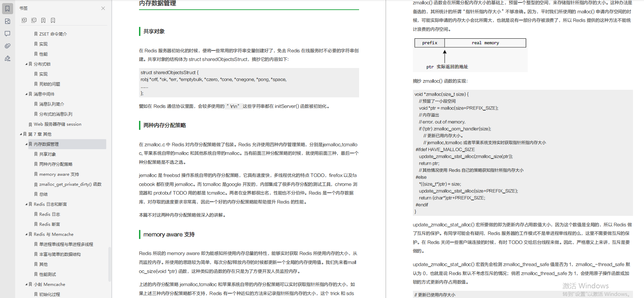Open 单进程单线程与单进程多线程 bookmark

66,244
